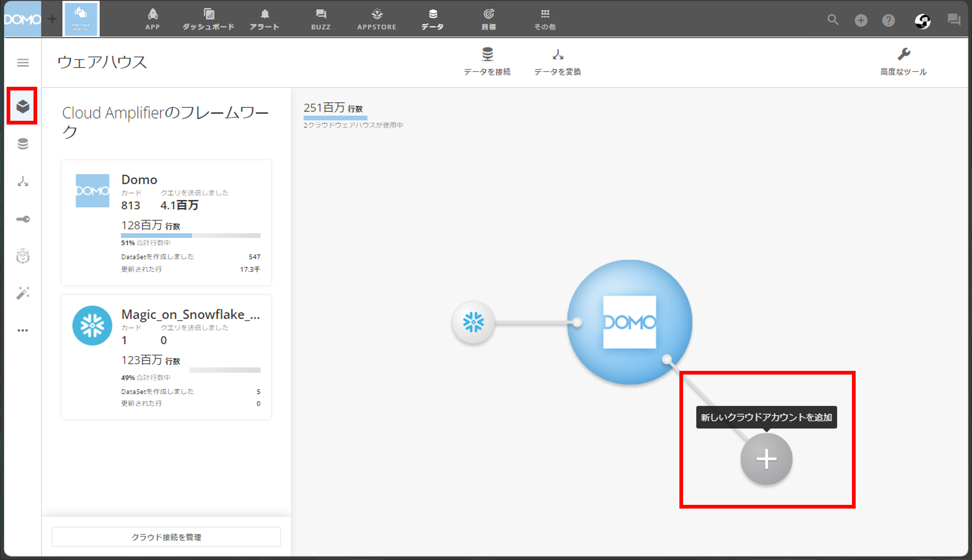Click Domo card value 813
The height and width of the screenshot is (560, 972).
pyautogui.click(x=130, y=205)
